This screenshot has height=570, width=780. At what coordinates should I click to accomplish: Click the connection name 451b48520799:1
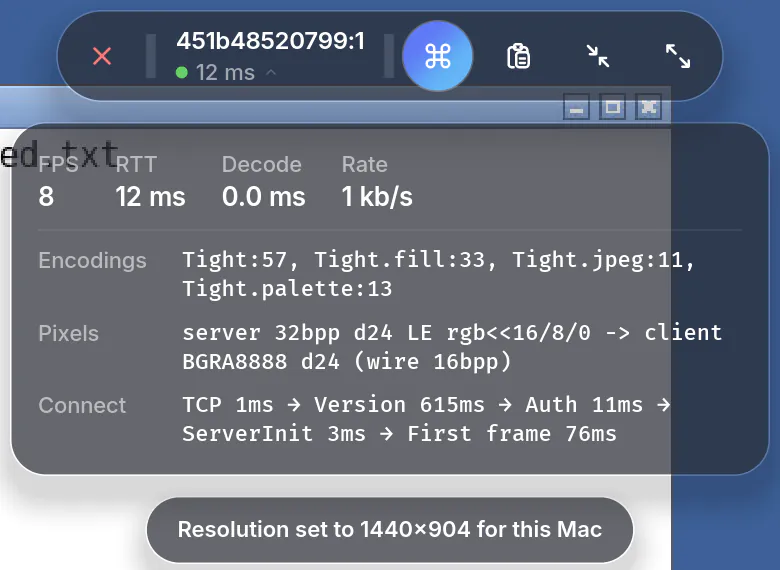pos(271,41)
